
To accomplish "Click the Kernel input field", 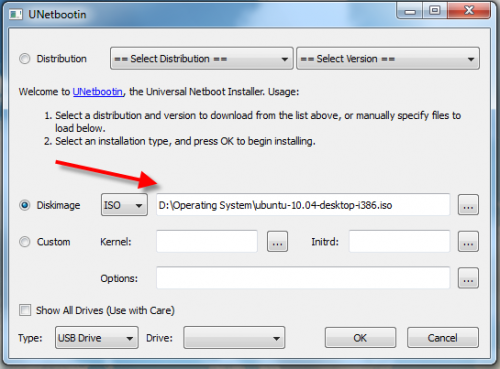I will click(207, 242).
